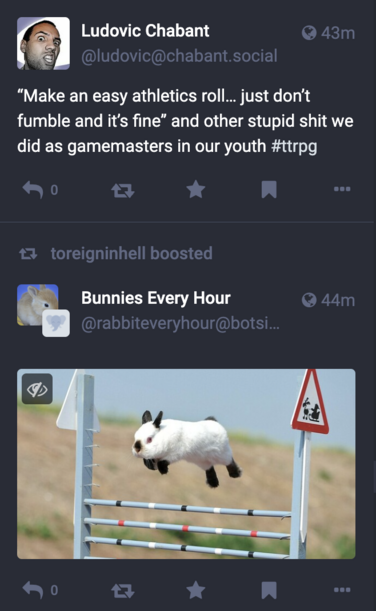Boost the Bunnies Every Hour post
Image resolution: width=376 pixels, height=611 pixels.
point(123,590)
